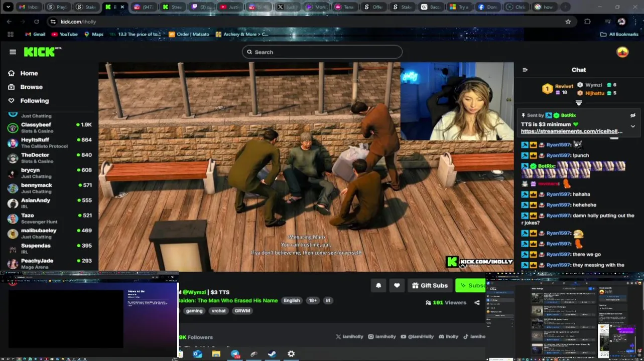Open the iholly Discord link
Viewport: 644px width, 361px height.
[449, 336]
